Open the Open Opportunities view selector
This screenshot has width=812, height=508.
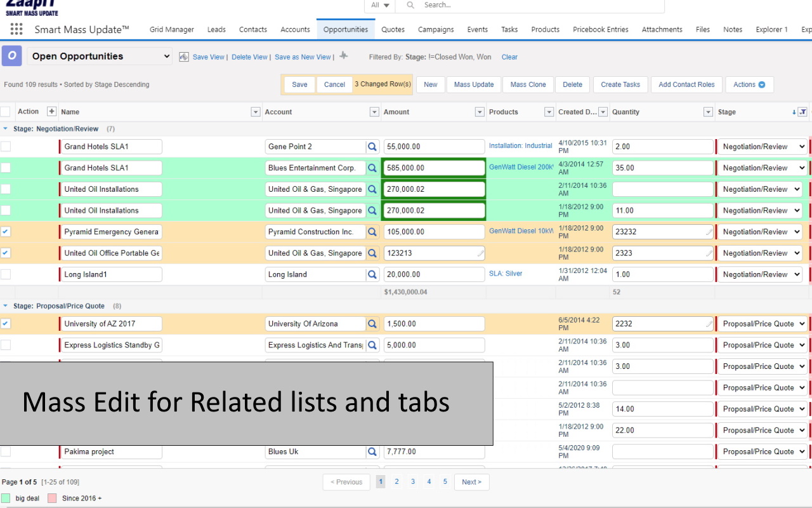point(100,57)
